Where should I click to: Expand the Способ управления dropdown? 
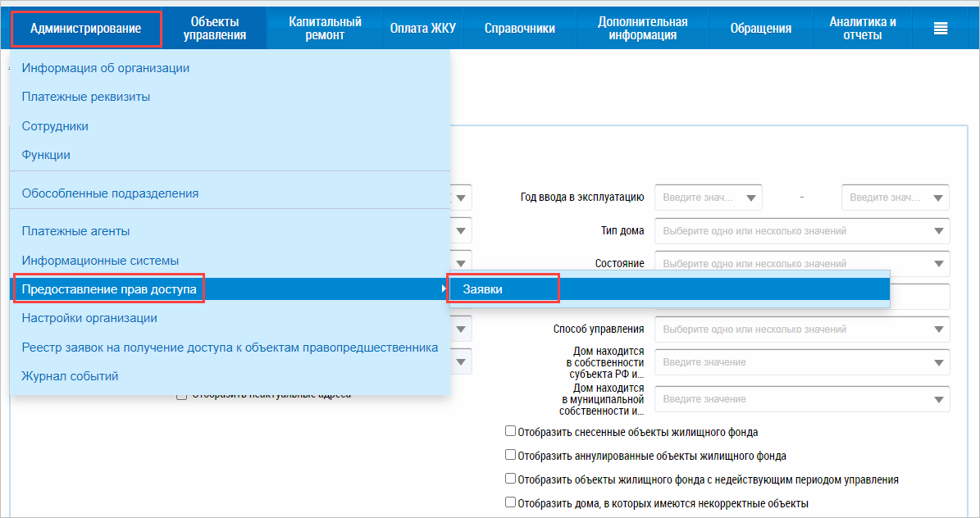click(x=802, y=329)
